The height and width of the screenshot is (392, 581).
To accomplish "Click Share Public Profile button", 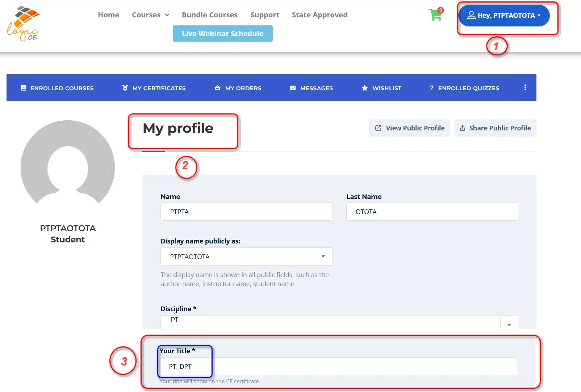I will tap(495, 128).
